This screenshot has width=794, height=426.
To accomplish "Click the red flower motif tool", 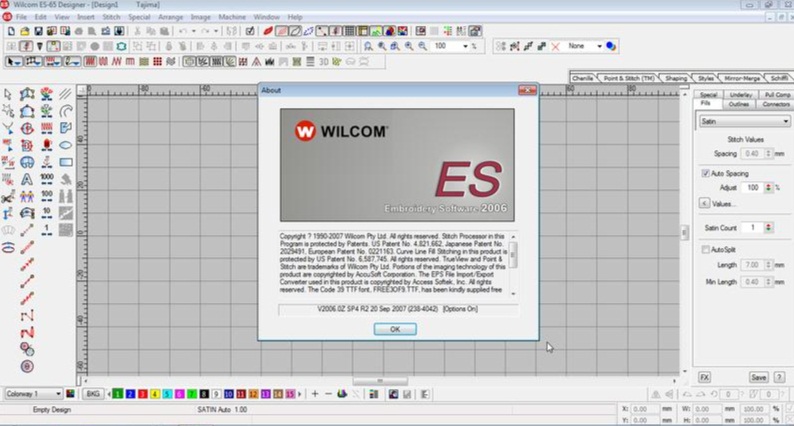I will 47,94.
